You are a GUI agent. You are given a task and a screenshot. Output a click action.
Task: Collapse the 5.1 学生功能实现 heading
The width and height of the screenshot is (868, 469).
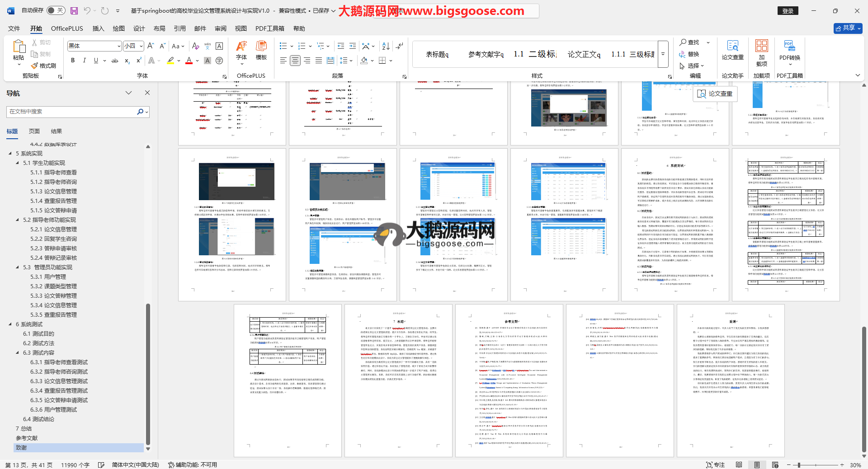[x=18, y=163]
